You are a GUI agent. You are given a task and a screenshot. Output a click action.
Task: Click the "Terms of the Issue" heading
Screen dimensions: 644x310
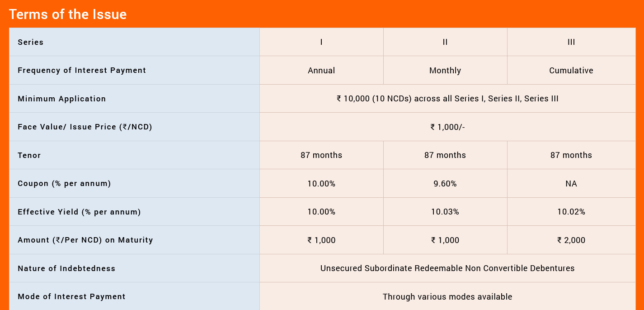click(68, 14)
